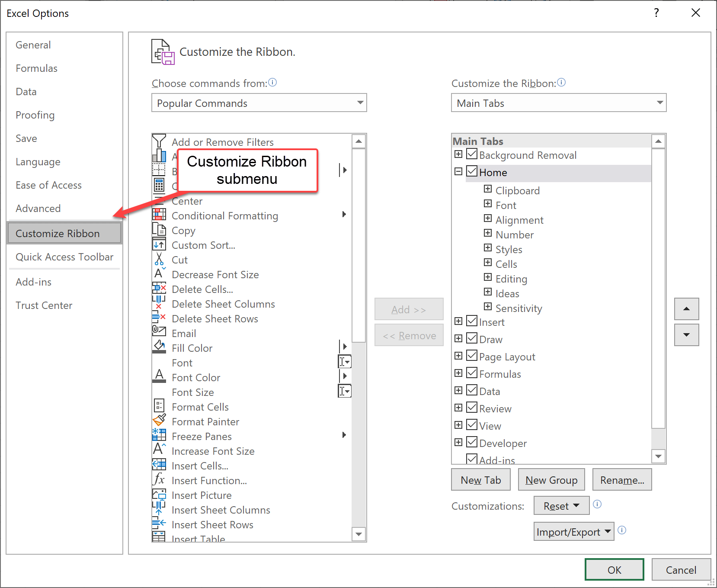Click the New Tab button
The image size is (717, 588).
(480, 480)
